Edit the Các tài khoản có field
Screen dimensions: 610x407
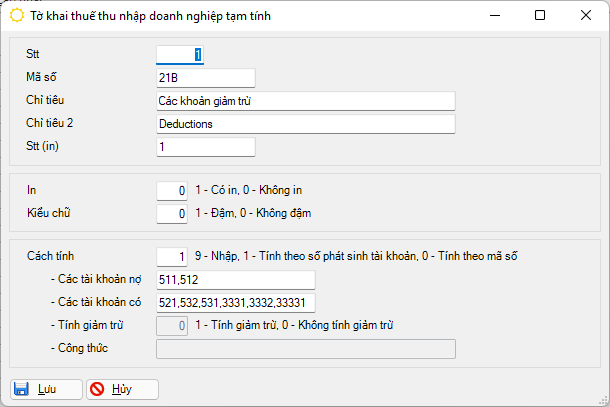click(x=235, y=303)
